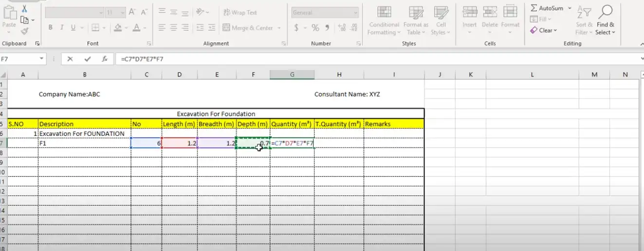Toggle Underline formatting
Image resolution: width=644 pixels, height=251 pixels.
click(x=73, y=28)
